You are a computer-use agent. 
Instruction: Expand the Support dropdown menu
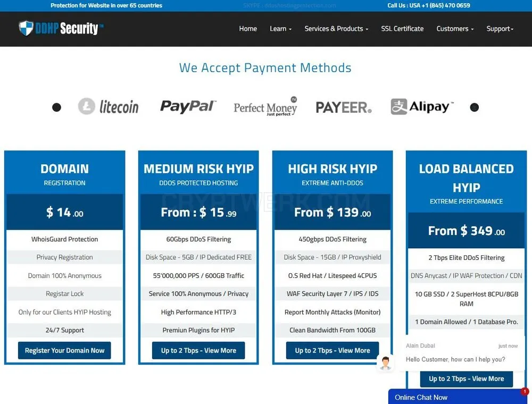click(x=500, y=29)
